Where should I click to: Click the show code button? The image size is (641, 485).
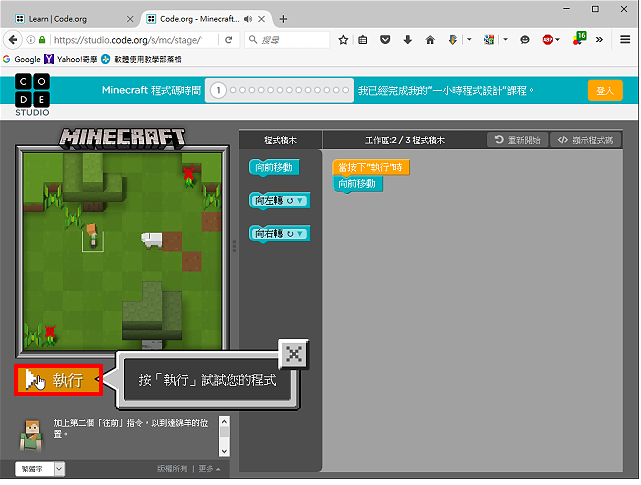pos(585,140)
